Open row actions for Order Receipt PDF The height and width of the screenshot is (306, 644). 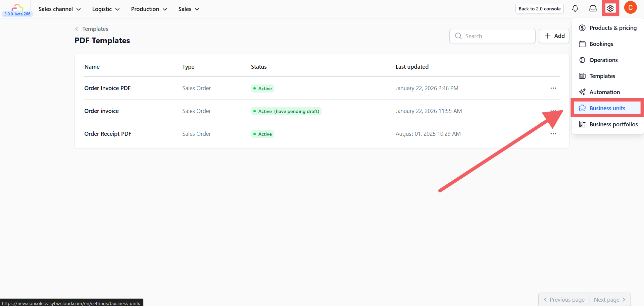(x=553, y=134)
